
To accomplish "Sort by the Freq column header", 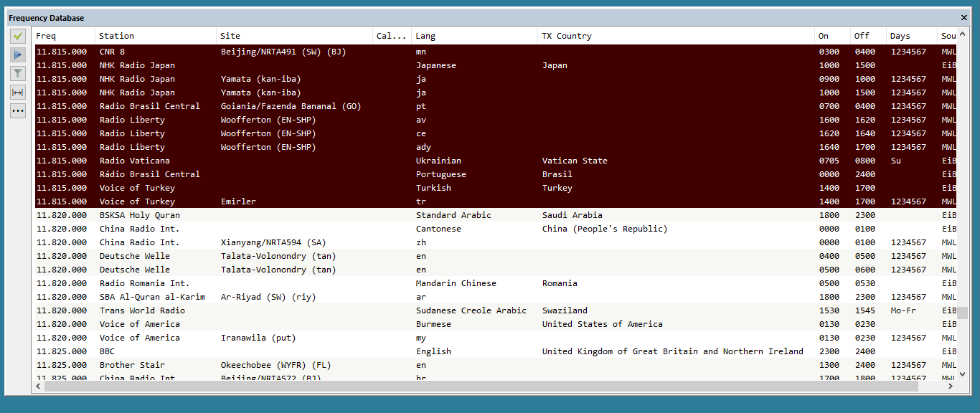I will point(65,36).
